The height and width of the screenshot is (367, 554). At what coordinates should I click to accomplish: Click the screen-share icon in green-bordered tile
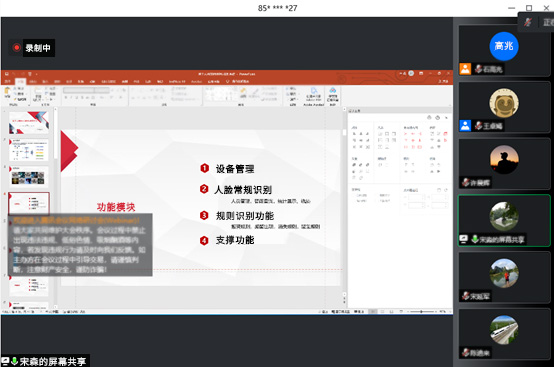click(x=464, y=239)
